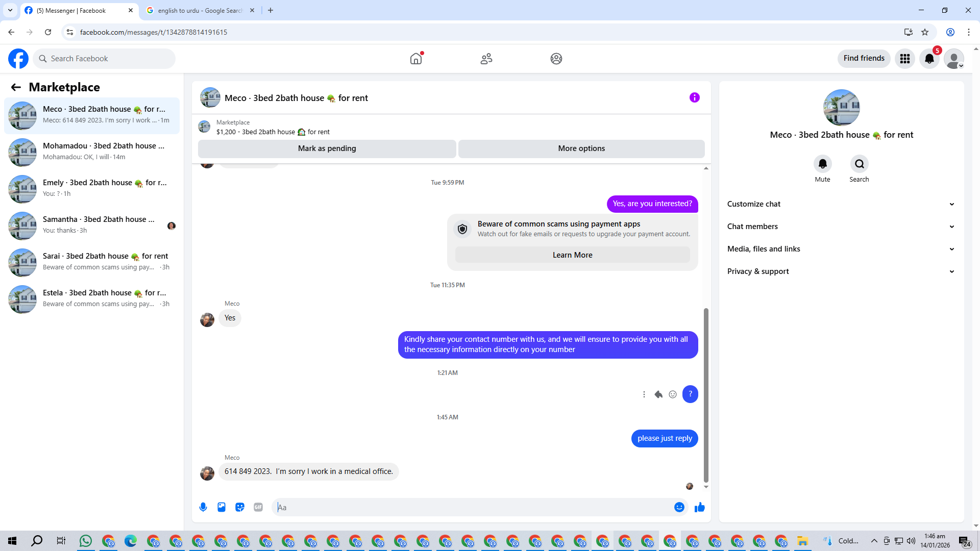Open the sticker picker icon
Screen dimensions: 980x551
pos(240,507)
